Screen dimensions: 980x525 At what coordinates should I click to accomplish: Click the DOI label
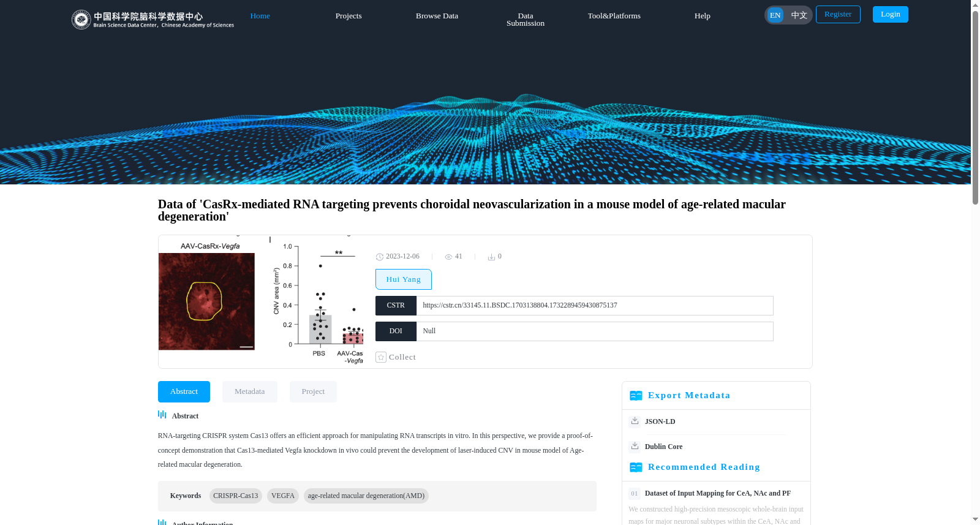396,331
